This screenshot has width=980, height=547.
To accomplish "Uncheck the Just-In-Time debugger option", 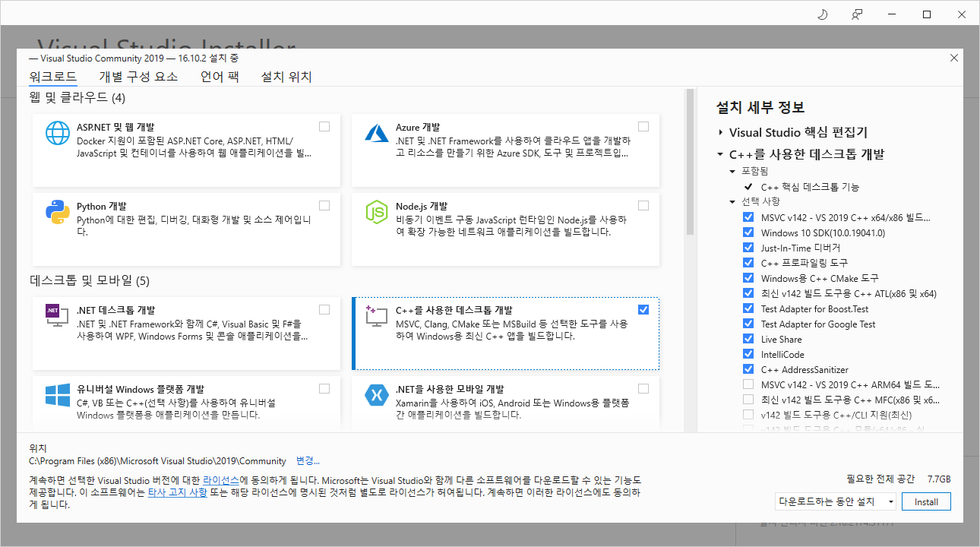I will coord(748,248).
